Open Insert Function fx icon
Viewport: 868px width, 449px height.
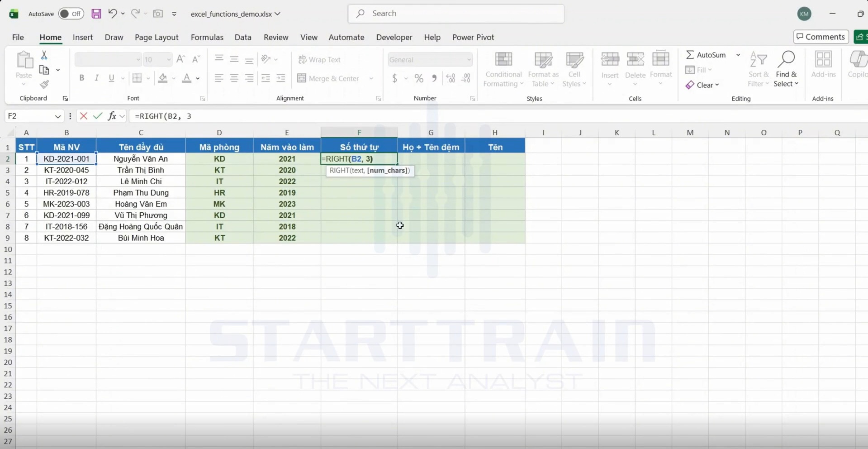(112, 116)
